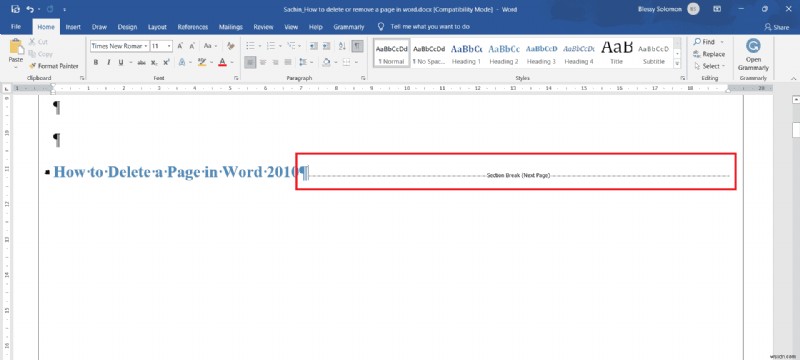Toggle Strikethrough formatting

141,62
